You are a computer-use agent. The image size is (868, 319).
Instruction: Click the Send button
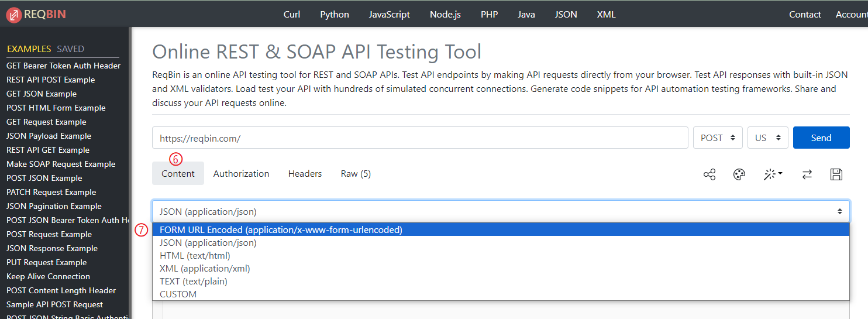click(821, 138)
